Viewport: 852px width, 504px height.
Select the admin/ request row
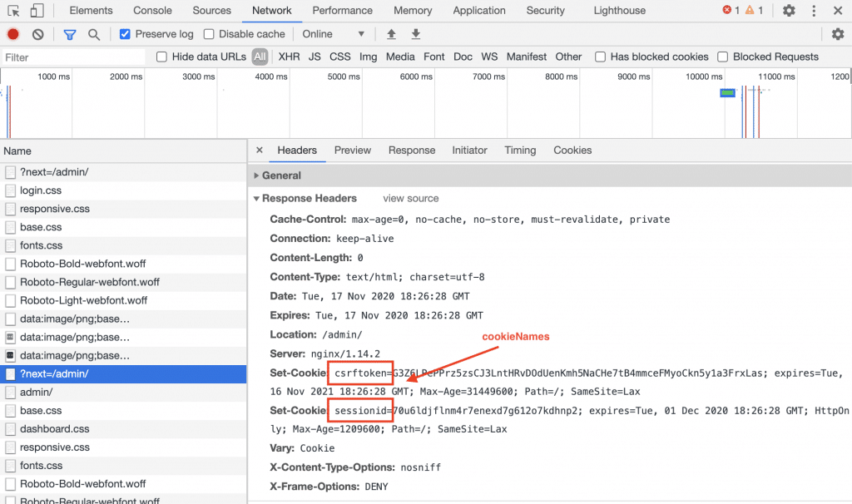coord(123,392)
